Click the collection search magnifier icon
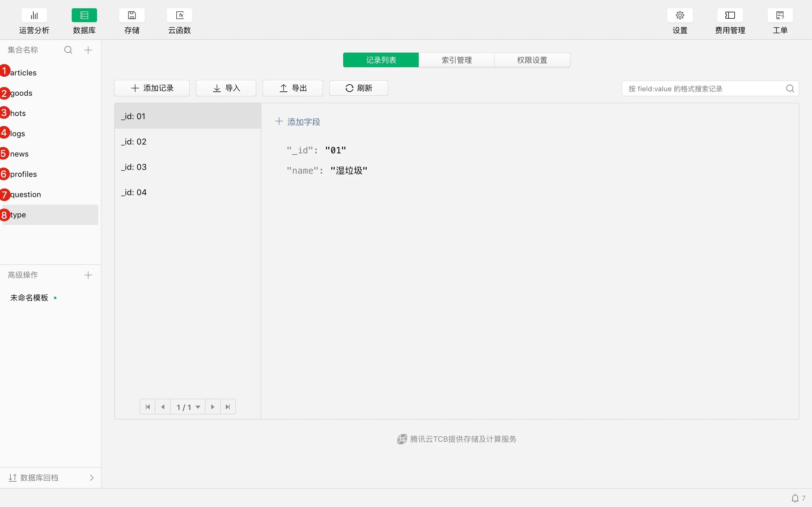 tap(68, 50)
